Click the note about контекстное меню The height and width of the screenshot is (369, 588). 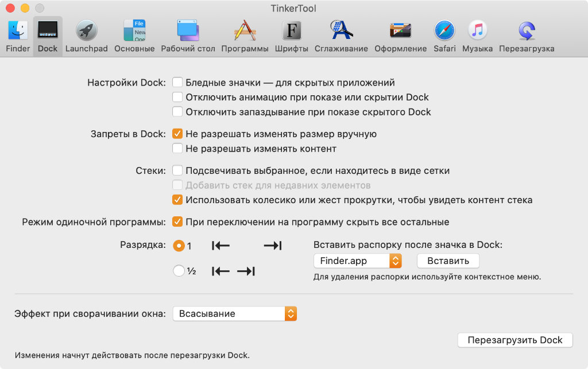(427, 277)
